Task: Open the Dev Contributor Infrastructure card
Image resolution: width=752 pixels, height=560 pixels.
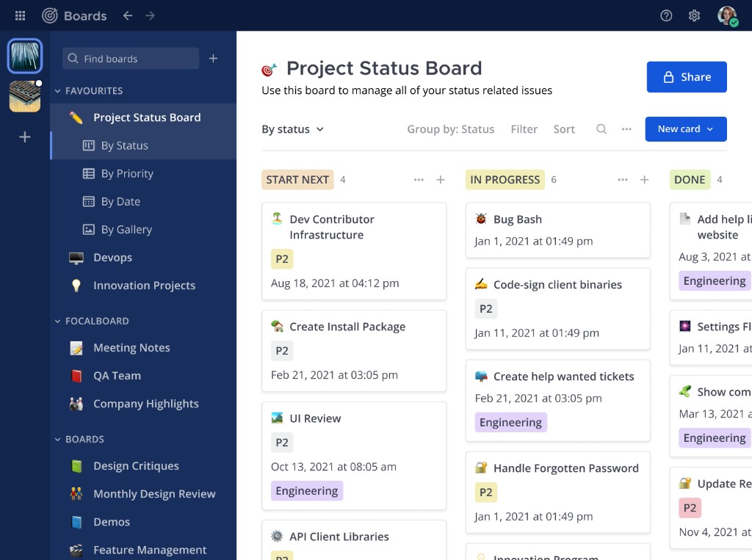Action: [x=354, y=251]
